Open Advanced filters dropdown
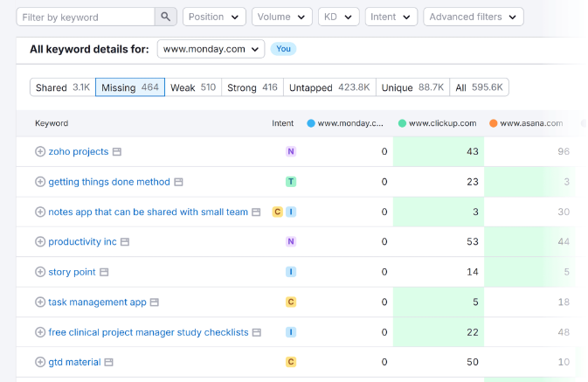The image size is (588, 382). 473,17
